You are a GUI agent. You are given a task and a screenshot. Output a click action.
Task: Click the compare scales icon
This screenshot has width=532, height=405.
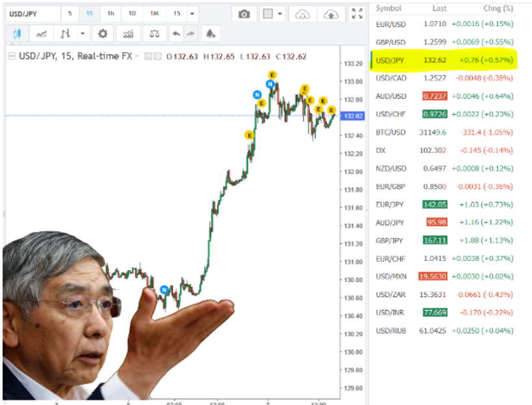pyautogui.click(x=154, y=34)
